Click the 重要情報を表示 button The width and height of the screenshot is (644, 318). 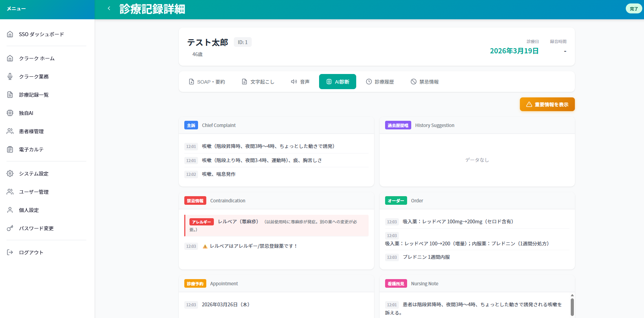point(547,104)
